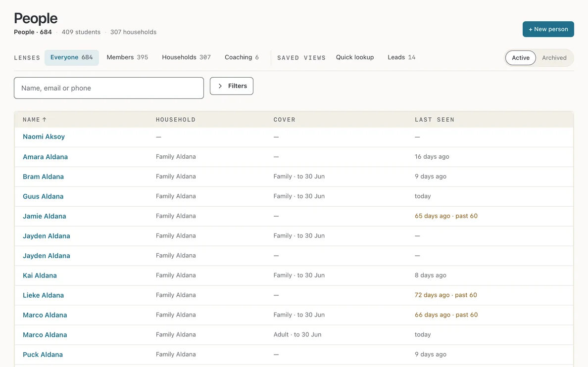Open the Households 307 lens
Viewport: 588px width, 367px height.
pyautogui.click(x=187, y=57)
